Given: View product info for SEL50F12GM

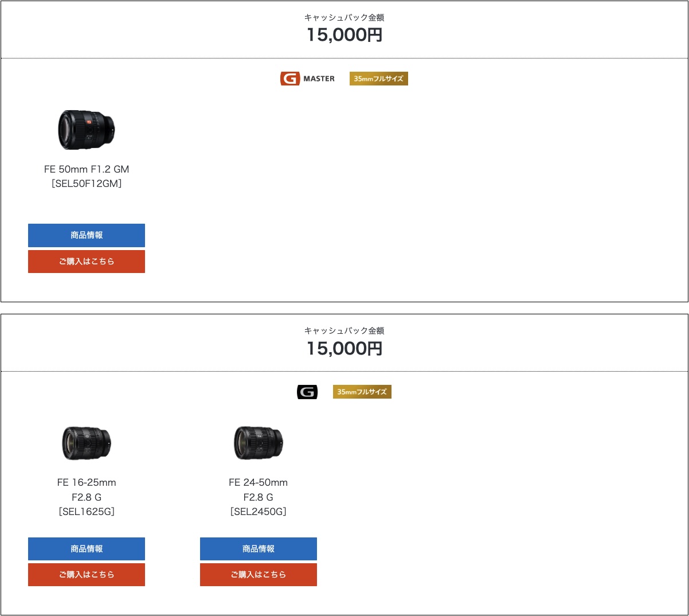Looking at the screenshot, I should 87,235.
